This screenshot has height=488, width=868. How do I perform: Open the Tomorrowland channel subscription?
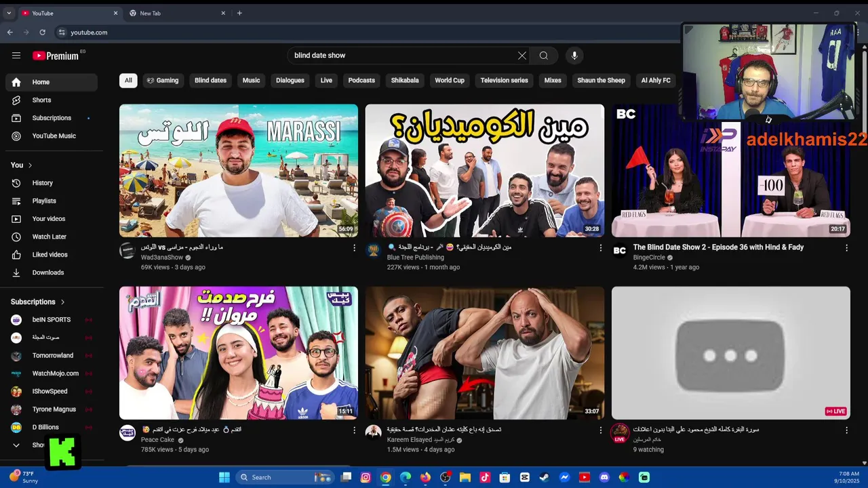[52, 356]
